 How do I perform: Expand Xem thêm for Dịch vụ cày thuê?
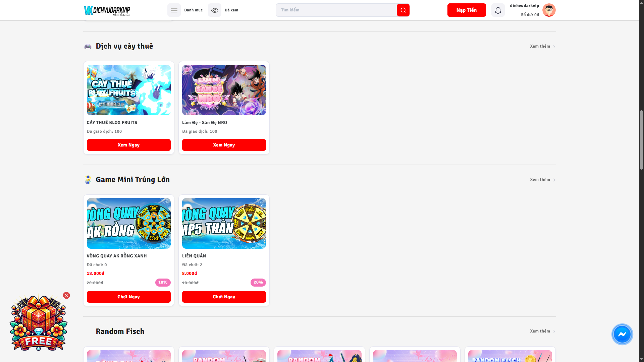point(542,46)
